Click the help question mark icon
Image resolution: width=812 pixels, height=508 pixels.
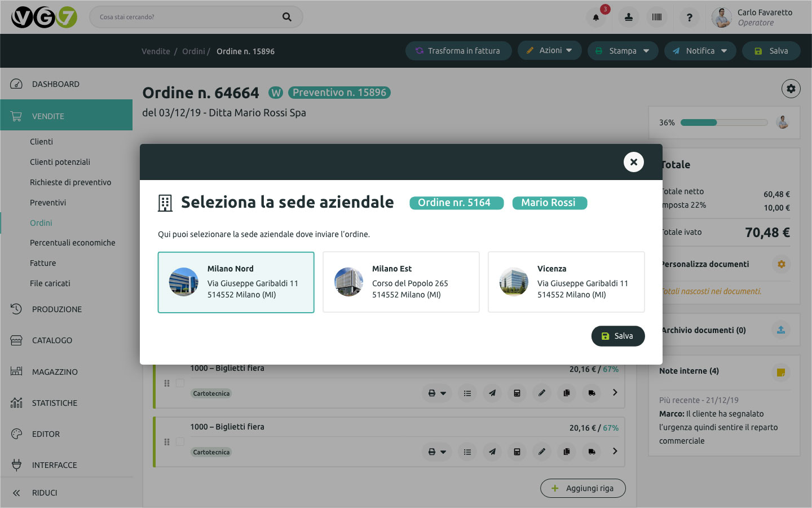pos(689,17)
